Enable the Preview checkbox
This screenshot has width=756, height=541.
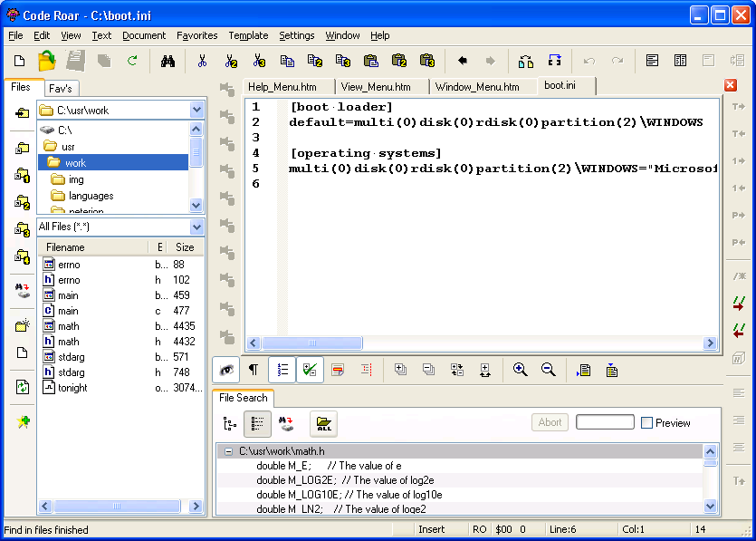click(646, 423)
